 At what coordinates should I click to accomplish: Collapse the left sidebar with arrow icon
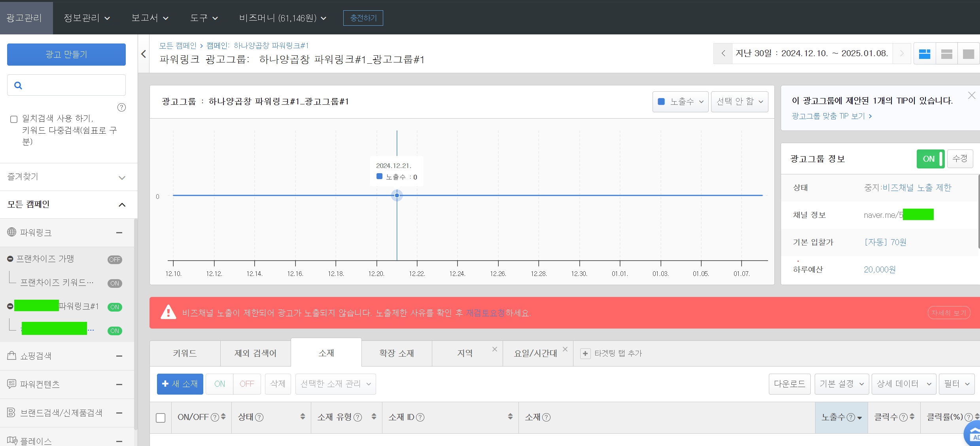tap(144, 54)
